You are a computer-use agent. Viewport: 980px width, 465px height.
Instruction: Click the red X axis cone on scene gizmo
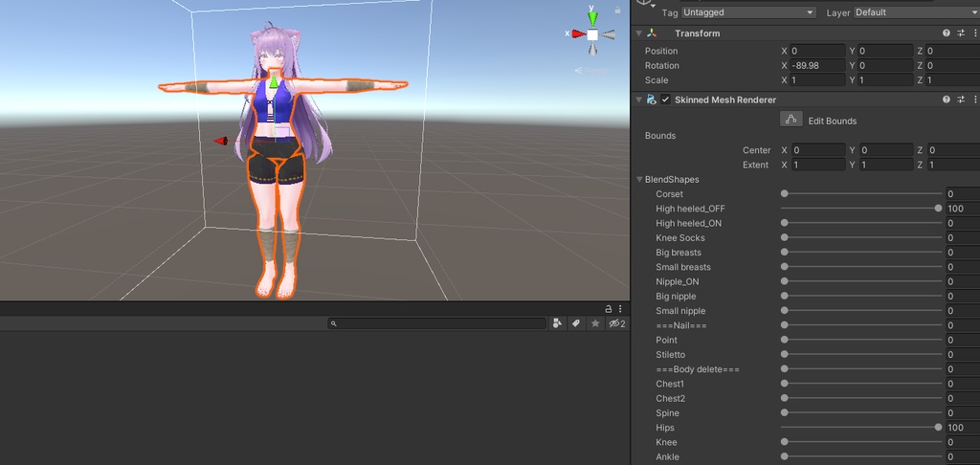click(x=578, y=33)
